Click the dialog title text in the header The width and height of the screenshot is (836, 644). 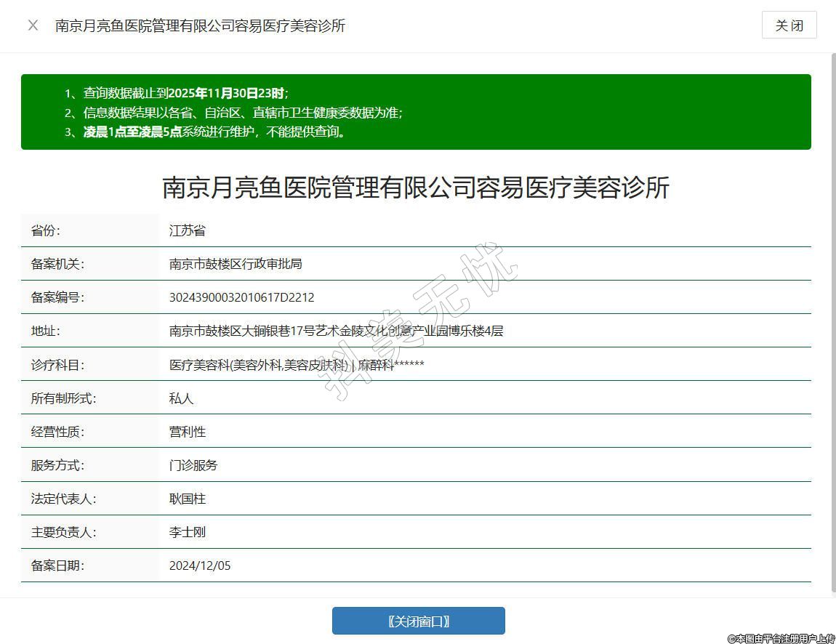click(200, 25)
